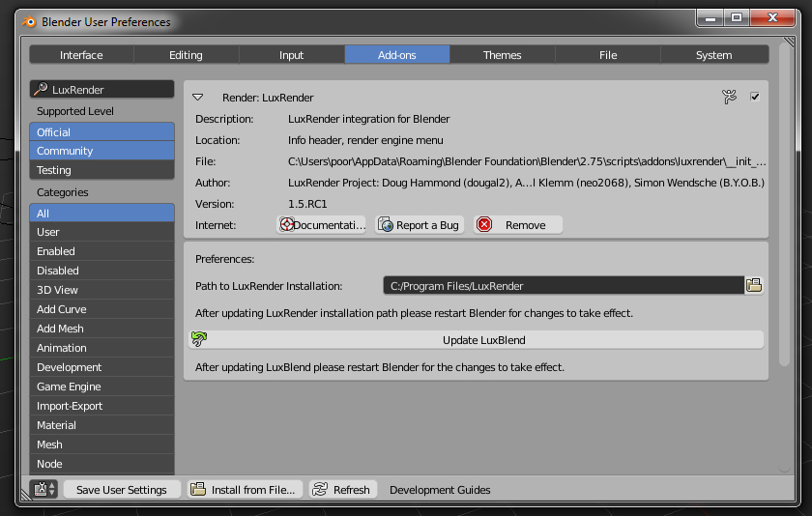812x516 pixels.
Task: Open the LuxRender Documentation link
Action: [322, 225]
